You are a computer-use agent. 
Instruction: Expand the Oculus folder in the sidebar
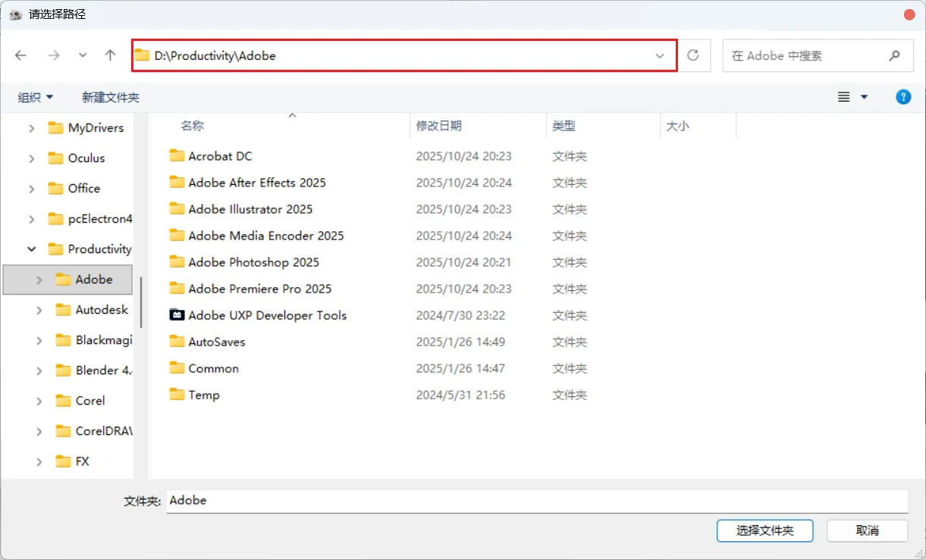tap(30, 158)
